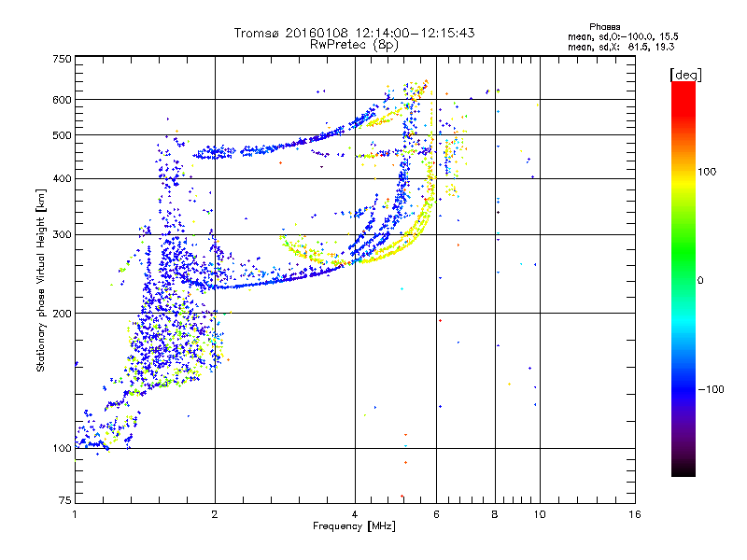Click the x-axis label '6'
Screen dimensions: 747x560
(436, 514)
